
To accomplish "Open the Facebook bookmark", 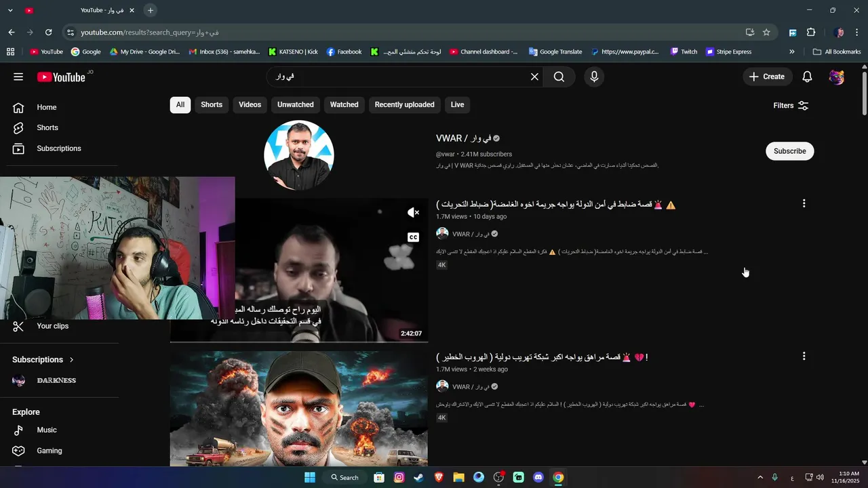I will pos(344,52).
